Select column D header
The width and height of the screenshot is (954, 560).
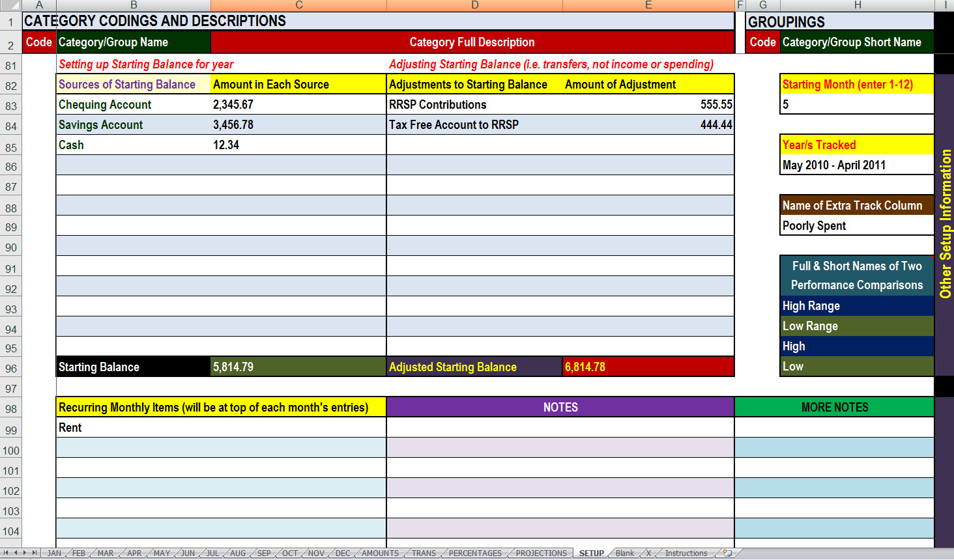click(x=474, y=5)
